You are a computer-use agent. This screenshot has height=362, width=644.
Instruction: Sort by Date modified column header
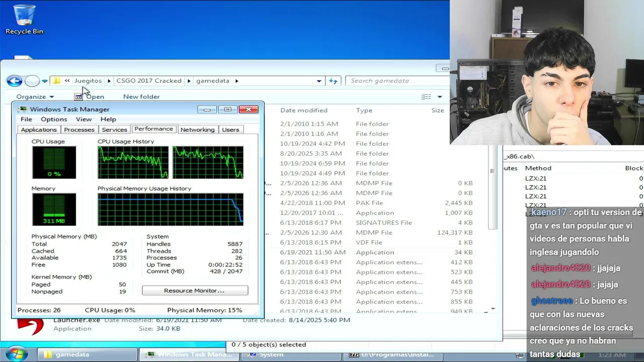(x=304, y=110)
